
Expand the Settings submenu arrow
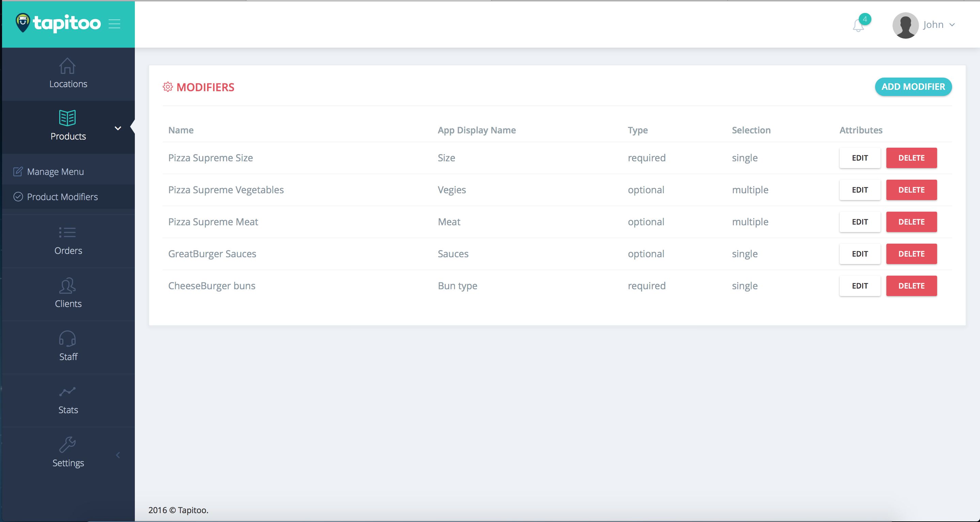[118, 455]
